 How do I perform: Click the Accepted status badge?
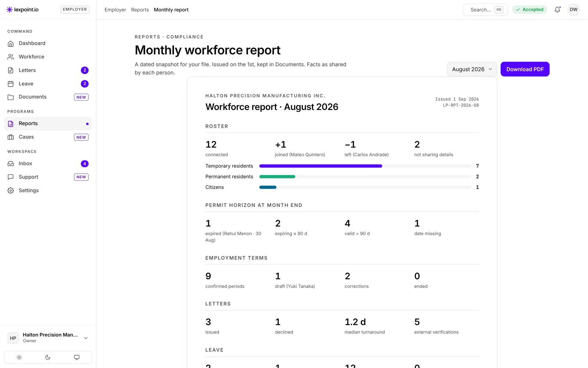click(x=530, y=10)
